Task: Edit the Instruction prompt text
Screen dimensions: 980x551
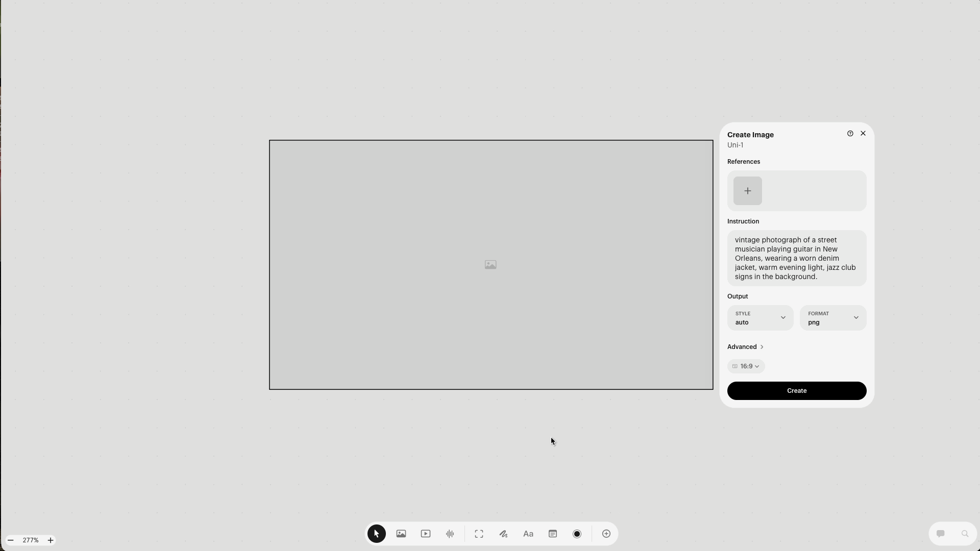Action: [x=796, y=258]
